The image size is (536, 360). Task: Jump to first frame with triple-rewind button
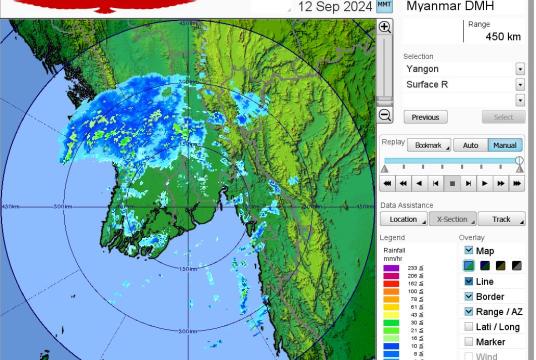[387, 184]
